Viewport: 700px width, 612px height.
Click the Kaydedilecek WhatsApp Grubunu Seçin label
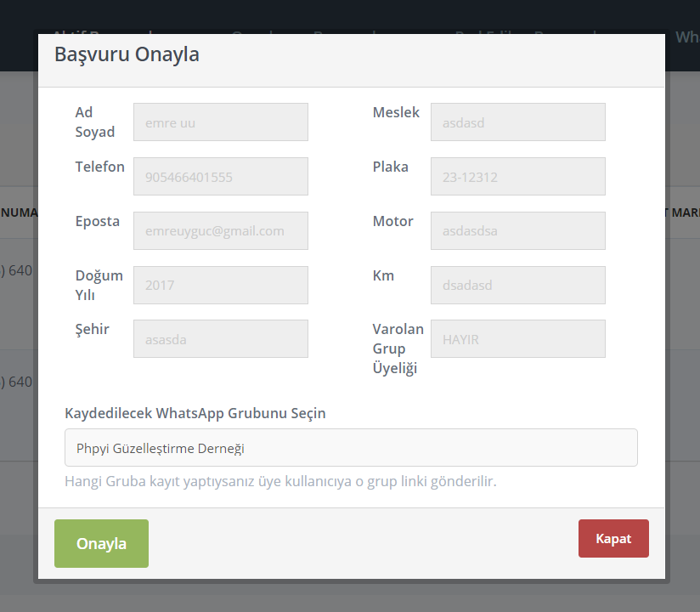coord(195,413)
